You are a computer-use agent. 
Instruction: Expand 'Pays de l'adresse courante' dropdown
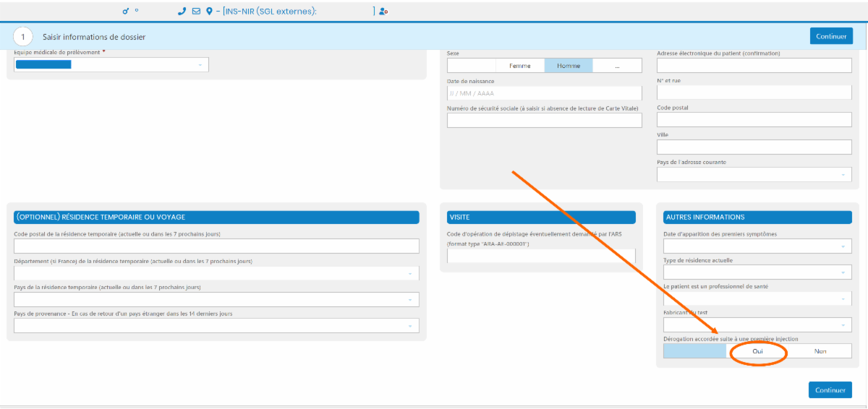[x=754, y=175]
